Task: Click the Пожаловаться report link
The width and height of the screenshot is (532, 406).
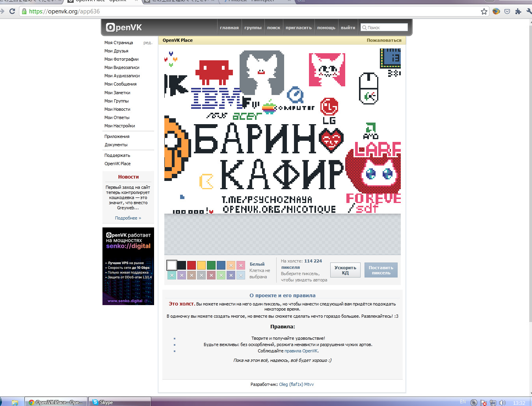Action: click(x=384, y=40)
